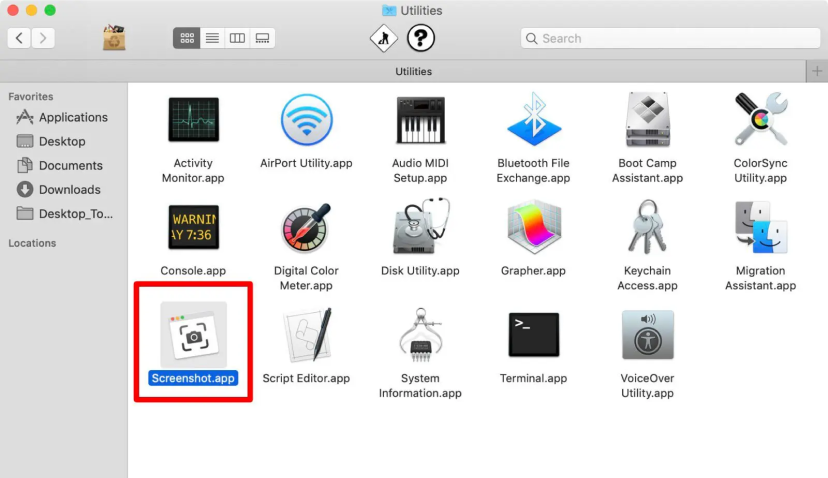Select the Grapher.app icon

point(533,227)
